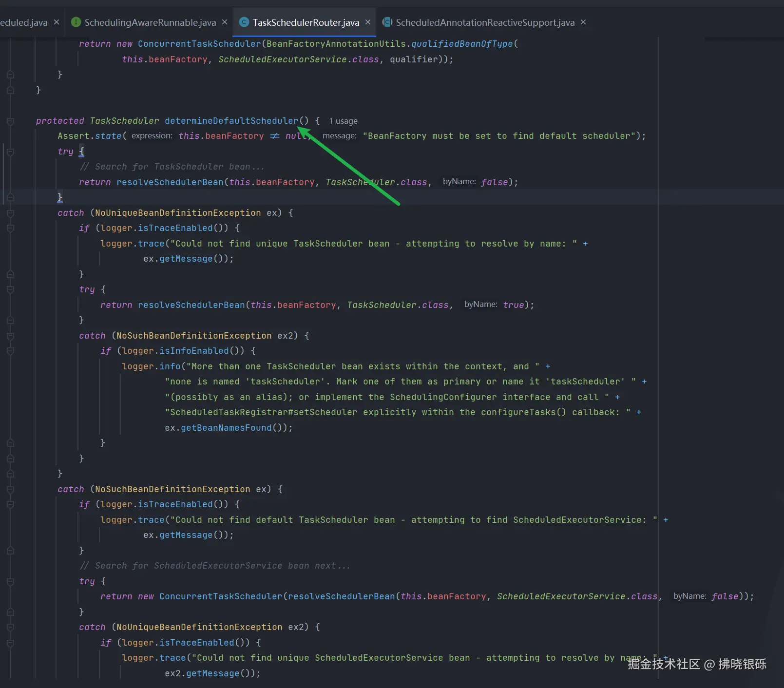The height and width of the screenshot is (688, 784).
Task: Collapse the try block returning new ConcurrentTaskScheduler(resolveSchedulerBean
Action: point(10,581)
